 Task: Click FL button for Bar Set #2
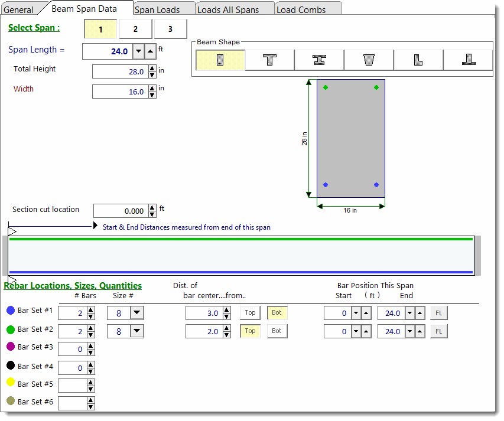(x=438, y=331)
